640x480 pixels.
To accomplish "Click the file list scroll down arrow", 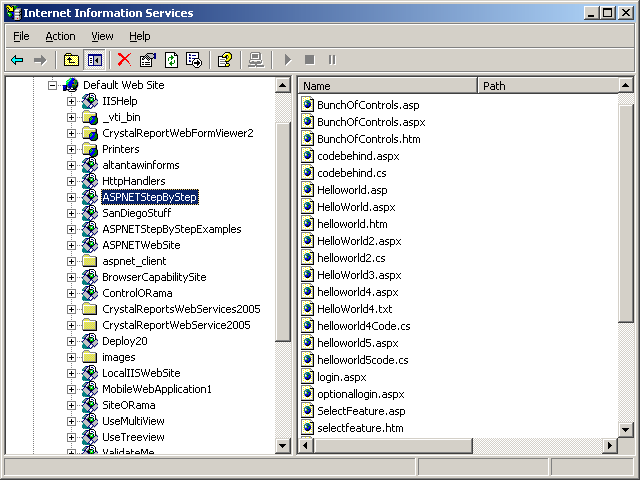I will (x=626, y=429).
